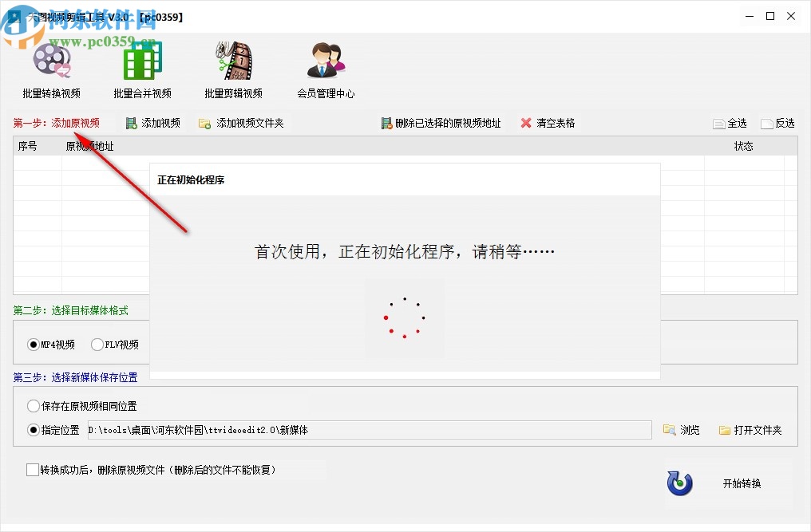This screenshot has height=532, width=811.
Task: Click 添加视频文件夹 to add a folder
Action: pyautogui.click(x=242, y=123)
